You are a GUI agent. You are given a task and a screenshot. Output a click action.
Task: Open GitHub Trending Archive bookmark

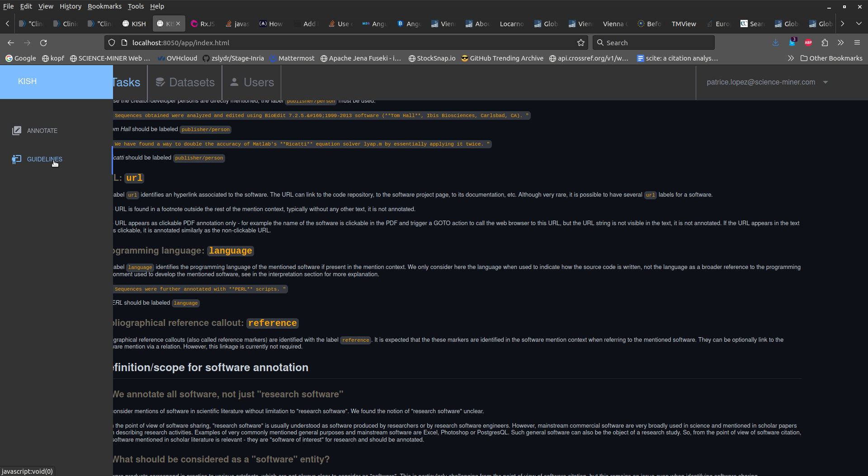(502, 58)
